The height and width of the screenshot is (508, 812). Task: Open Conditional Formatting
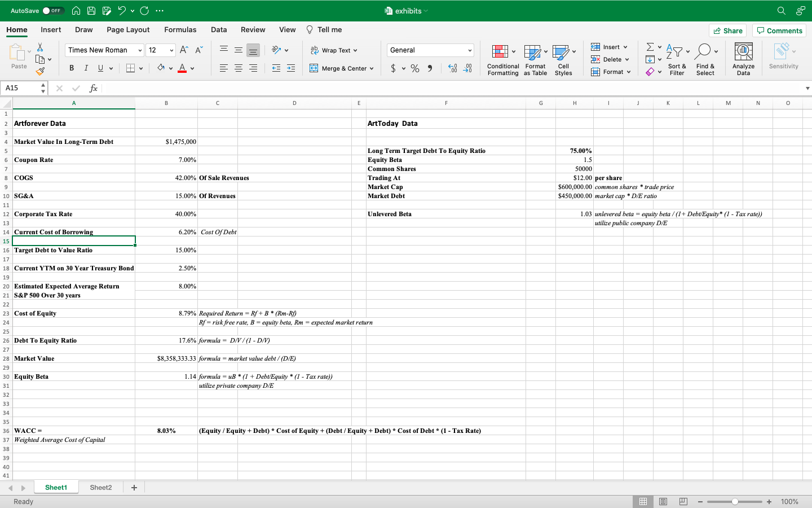tap(503, 60)
